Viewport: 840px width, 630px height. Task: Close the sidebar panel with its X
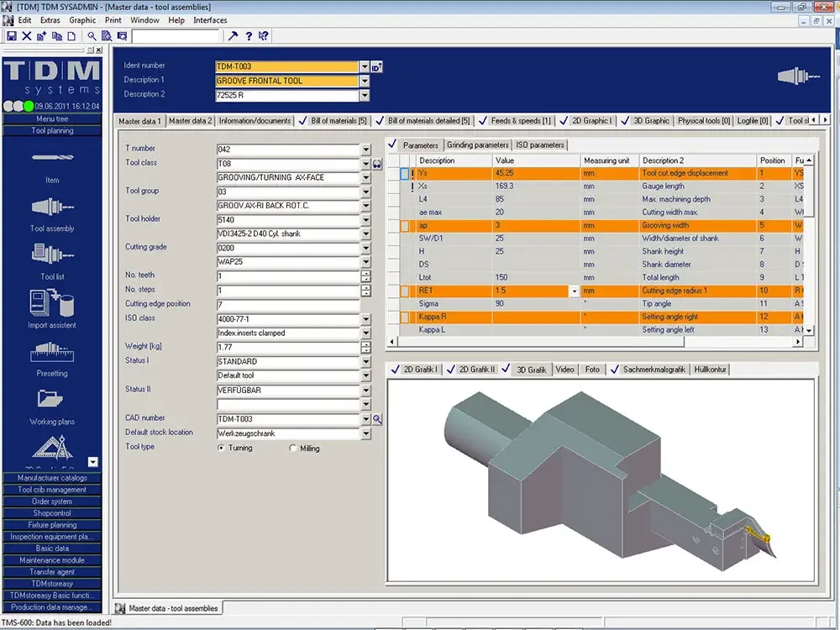[x=98, y=50]
